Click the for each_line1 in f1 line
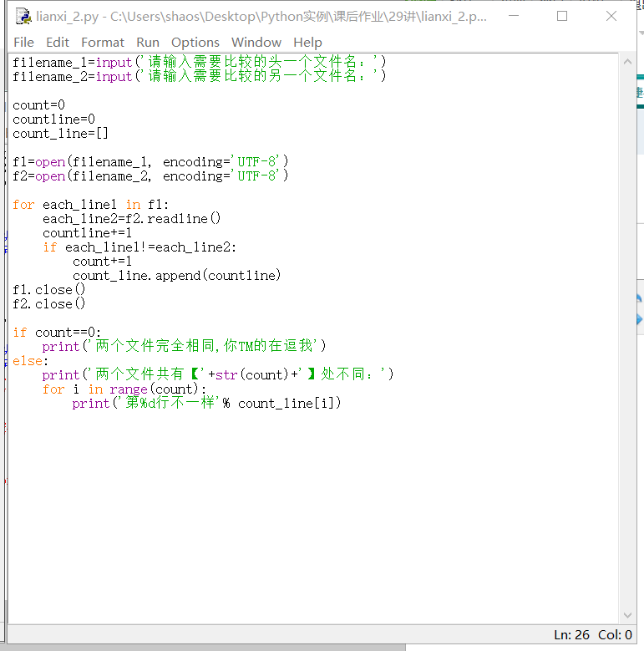Screen dimensions: 644x651 (92, 205)
